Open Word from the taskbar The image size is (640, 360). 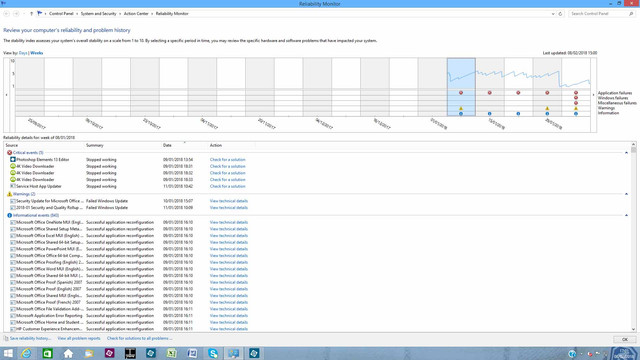pos(192,353)
